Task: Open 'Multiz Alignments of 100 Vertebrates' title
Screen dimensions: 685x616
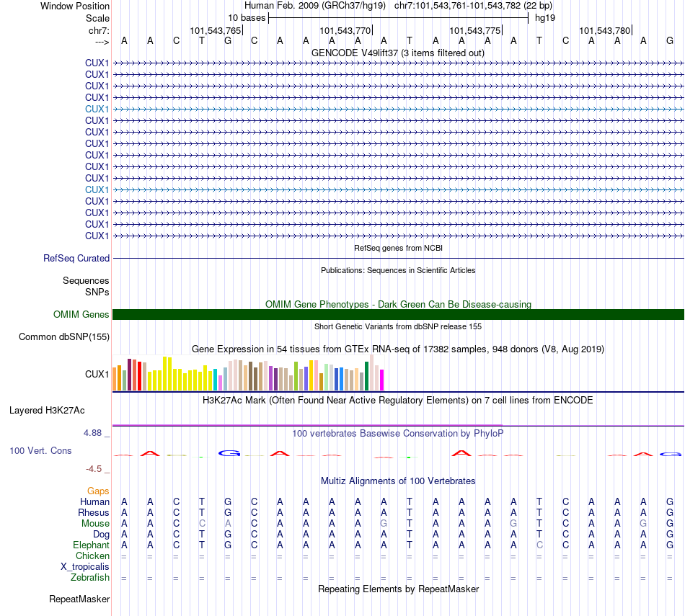Action: 398,481
